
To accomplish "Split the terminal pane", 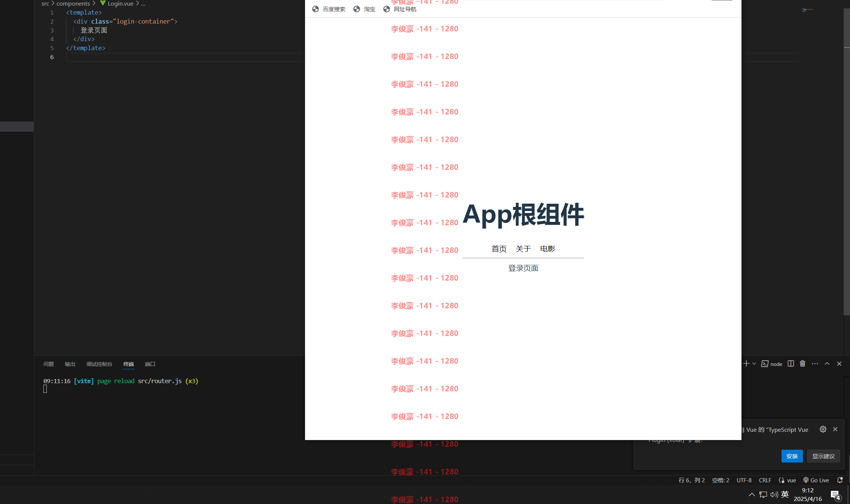I will click(x=791, y=364).
